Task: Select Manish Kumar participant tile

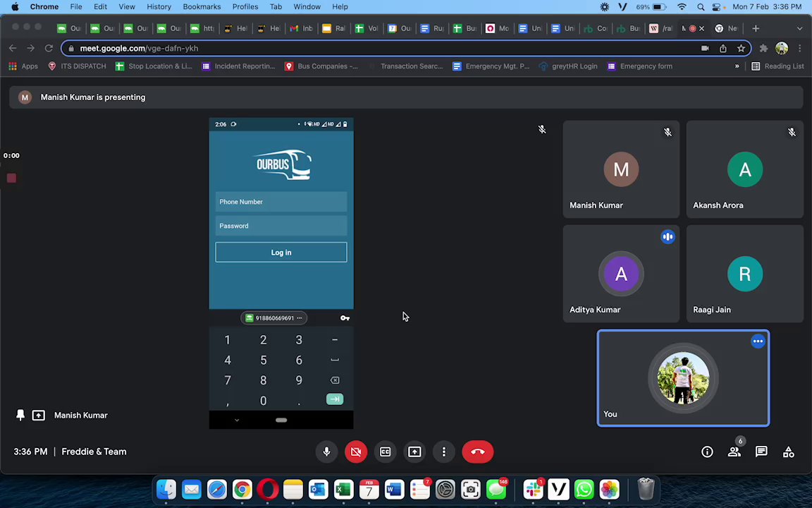Action: click(621, 169)
